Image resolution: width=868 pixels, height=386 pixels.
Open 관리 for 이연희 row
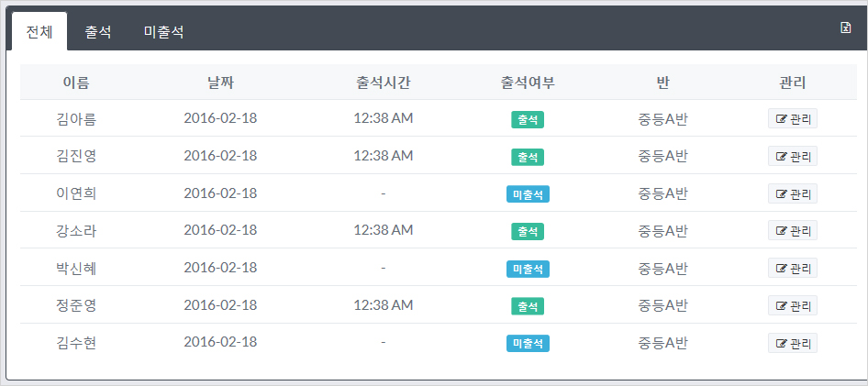tap(793, 193)
